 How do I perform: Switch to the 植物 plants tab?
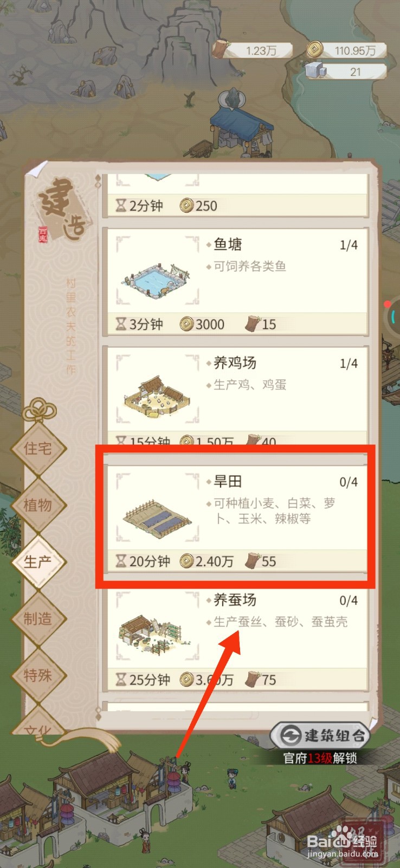coord(38,505)
